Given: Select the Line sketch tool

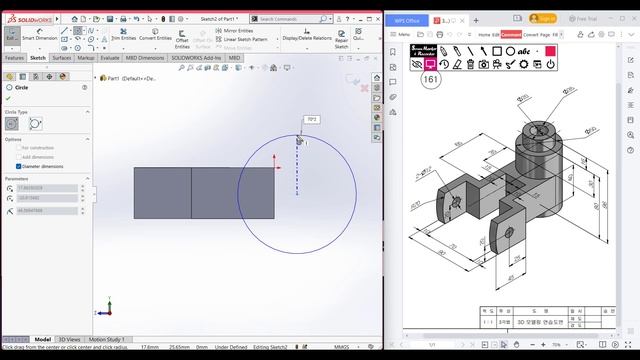Looking at the screenshot, I should (x=64, y=31).
